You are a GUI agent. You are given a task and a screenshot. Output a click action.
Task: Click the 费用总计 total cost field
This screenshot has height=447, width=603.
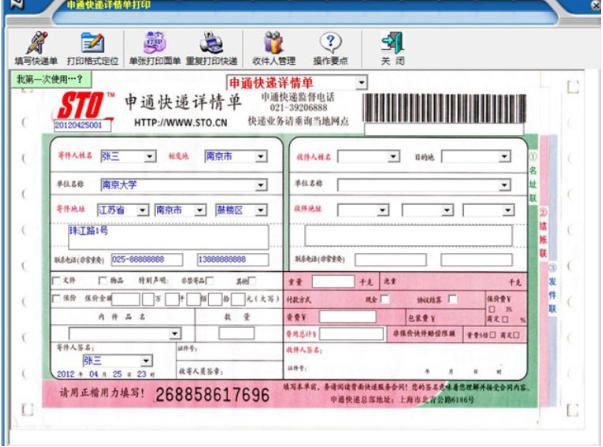click(x=351, y=334)
